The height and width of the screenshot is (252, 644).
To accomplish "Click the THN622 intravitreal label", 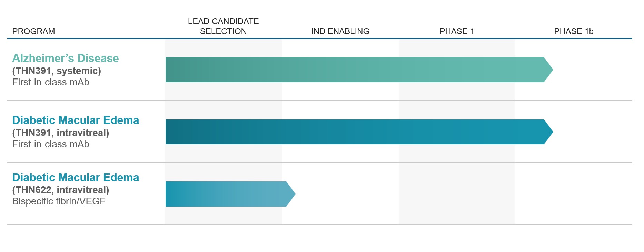I will [x=61, y=190].
